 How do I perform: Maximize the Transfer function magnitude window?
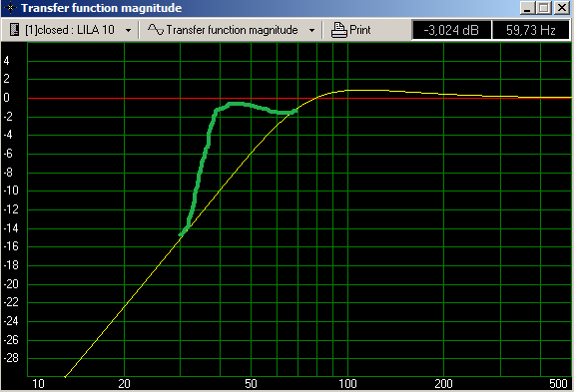(x=544, y=8)
